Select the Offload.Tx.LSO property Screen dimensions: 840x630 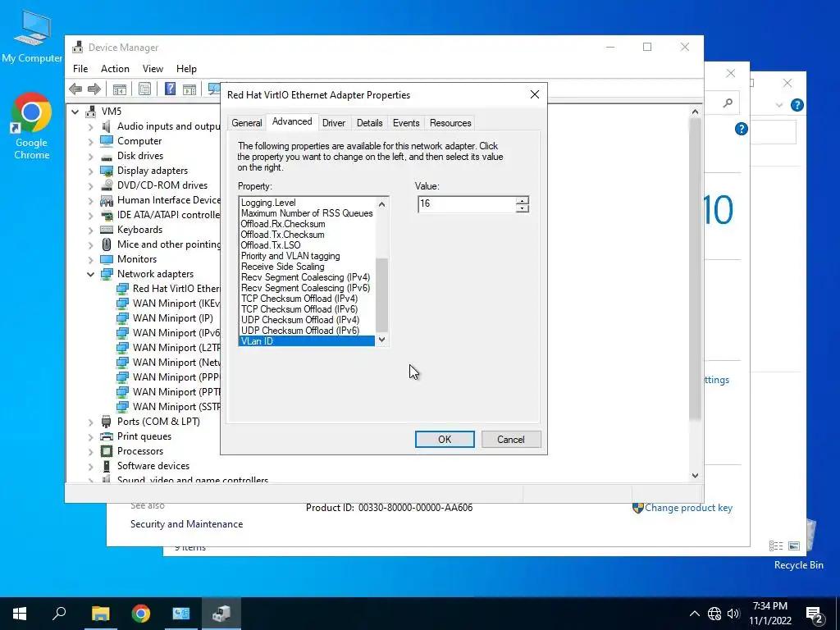[307, 245]
